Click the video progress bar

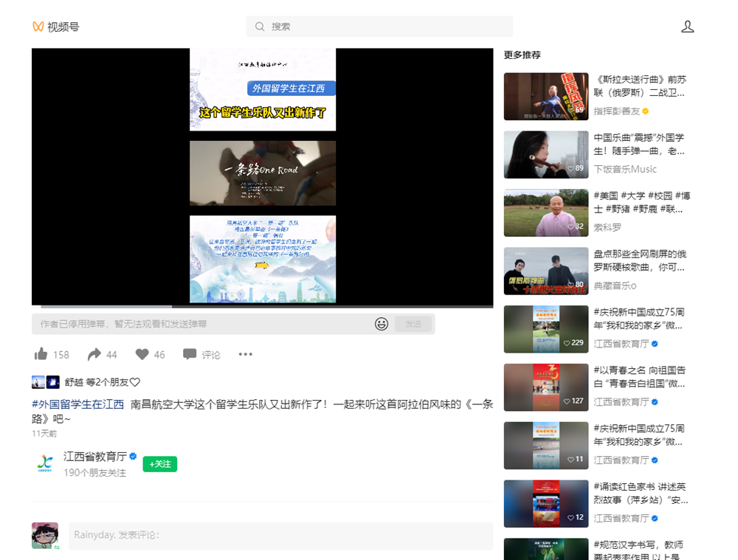point(262,305)
